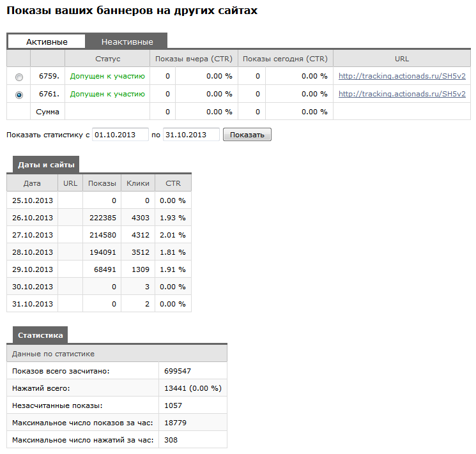Click the Показы вчера (CTR) header
Image resolution: width=476 pixels, height=454 pixels.
pos(194,59)
